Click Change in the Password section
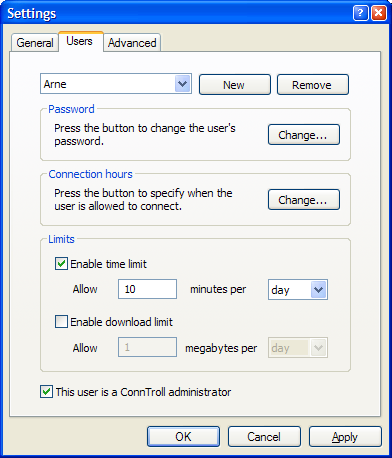Screen dimensions: 392x458 click(304, 135)
